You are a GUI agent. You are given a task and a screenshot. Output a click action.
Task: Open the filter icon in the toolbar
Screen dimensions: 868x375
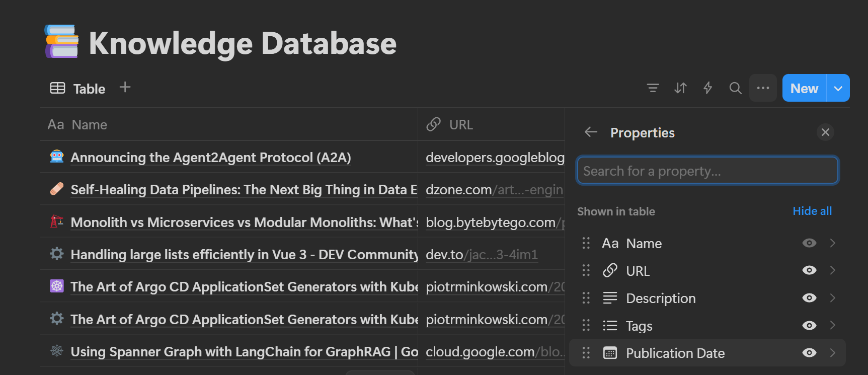[x=653, y=88]
